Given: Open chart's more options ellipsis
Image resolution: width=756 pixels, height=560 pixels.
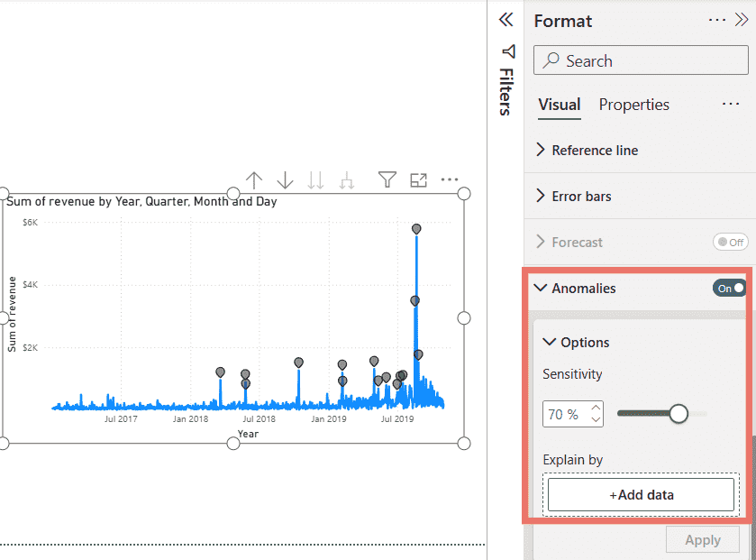Looking at the screenshot, I should click(x=450, y=179).
